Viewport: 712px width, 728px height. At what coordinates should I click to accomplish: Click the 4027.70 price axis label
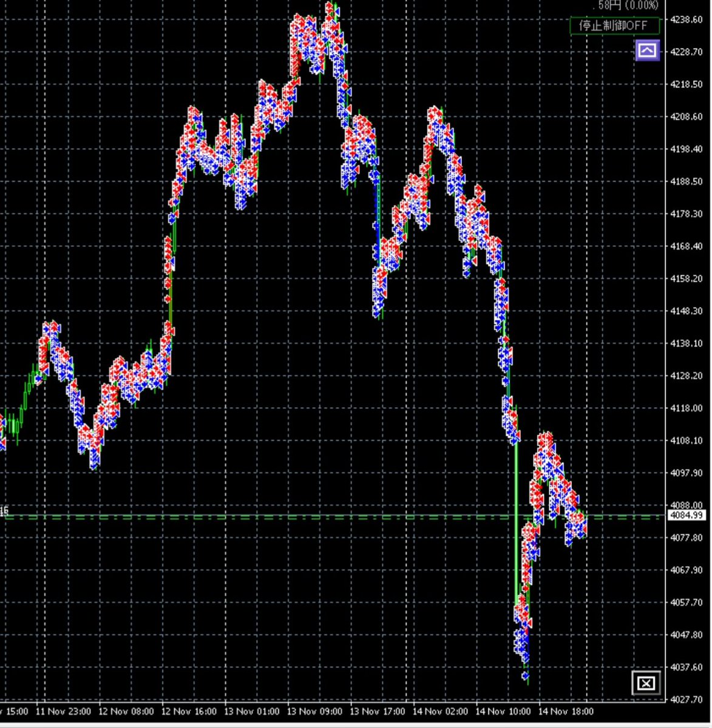[x=687, y=699]
